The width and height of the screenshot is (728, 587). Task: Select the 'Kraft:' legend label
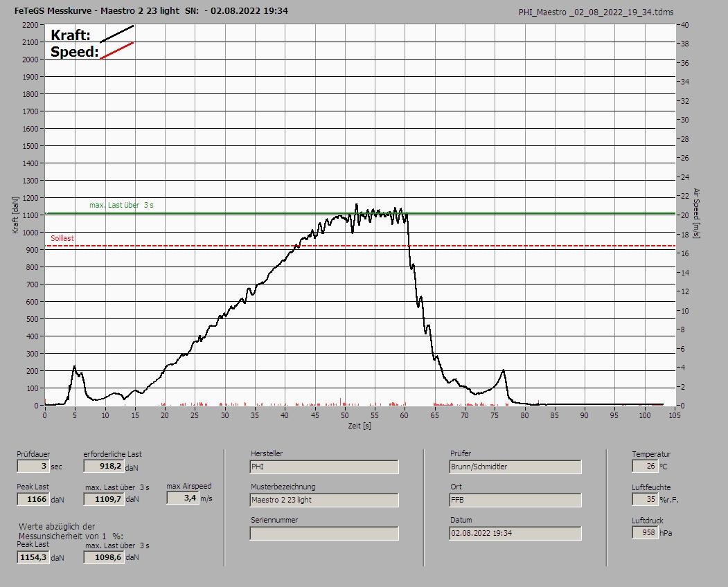tap(71, 35)
